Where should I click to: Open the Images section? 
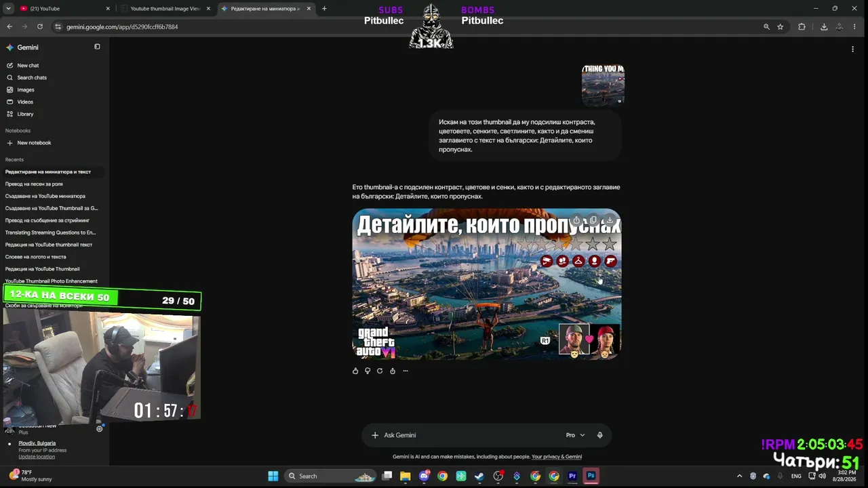coord(26,90)
